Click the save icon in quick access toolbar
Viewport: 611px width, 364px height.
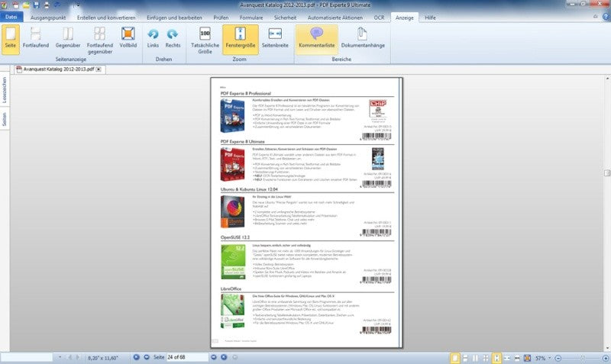click(36, 5)
